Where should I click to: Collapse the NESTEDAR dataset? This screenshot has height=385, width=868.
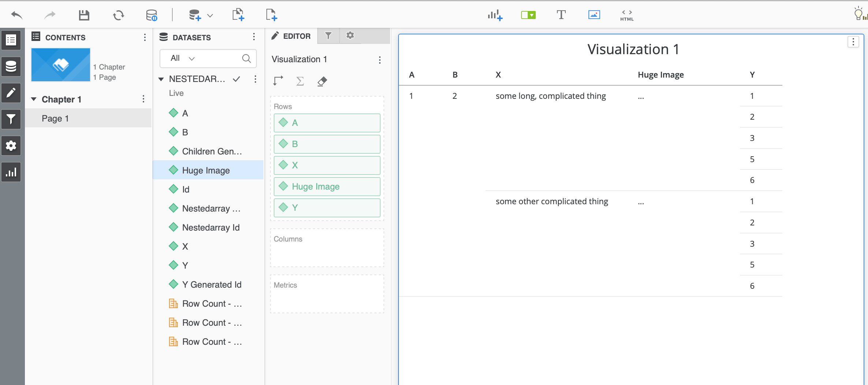(x=161, y=79)
